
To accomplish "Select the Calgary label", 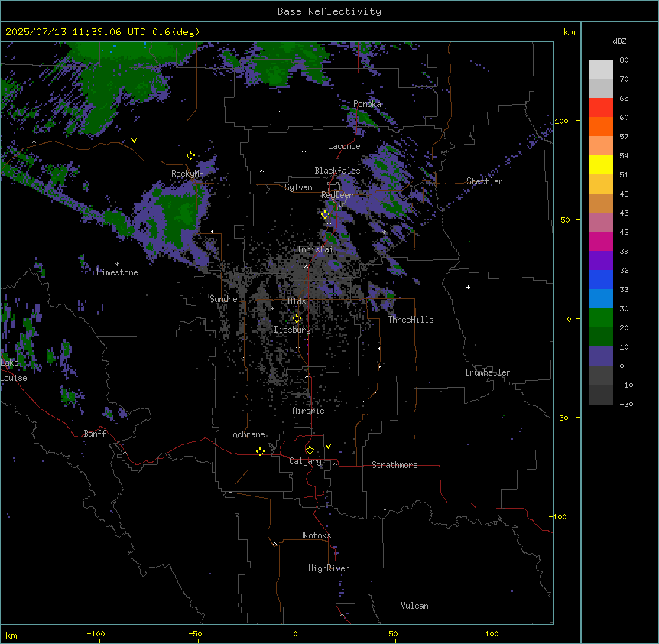I will [305, 461].
